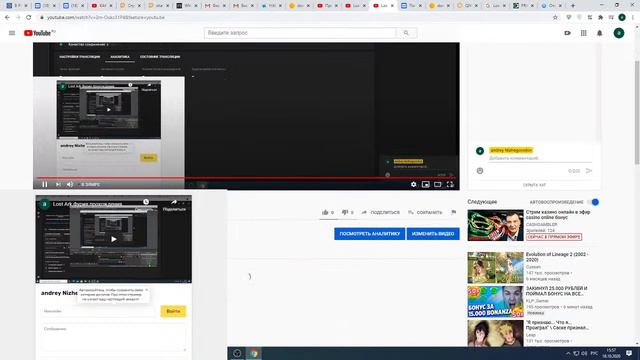The width and height of the screenshot is (640, 360).
Task: Seek on the red video progress bar
Action: click(x=246, y=178)
